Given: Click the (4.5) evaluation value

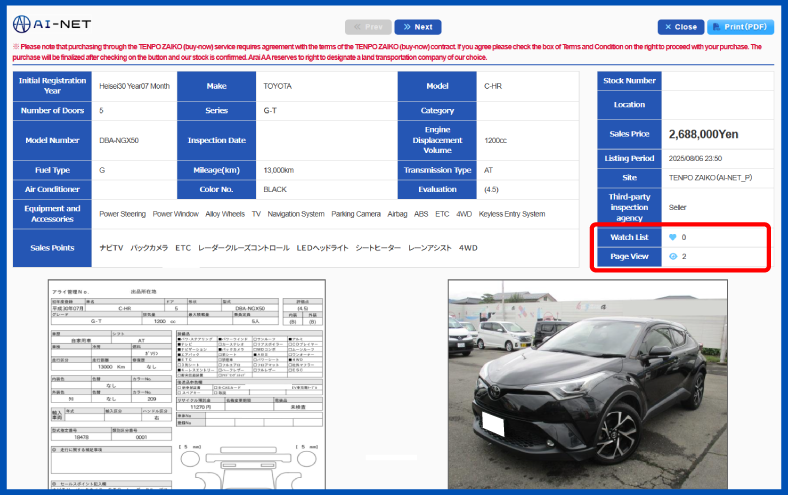Looking at the screenshot, I should pos(491,189).
